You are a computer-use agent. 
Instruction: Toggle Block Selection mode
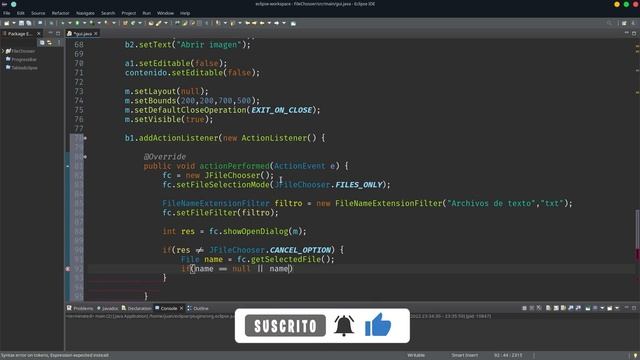199,23
